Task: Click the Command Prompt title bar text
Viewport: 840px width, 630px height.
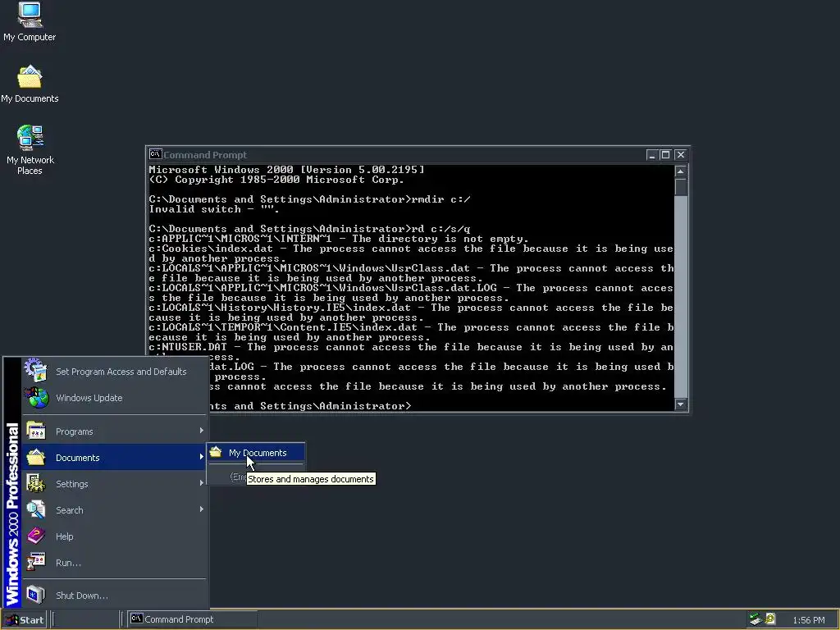Action: (x=204, y=155)
